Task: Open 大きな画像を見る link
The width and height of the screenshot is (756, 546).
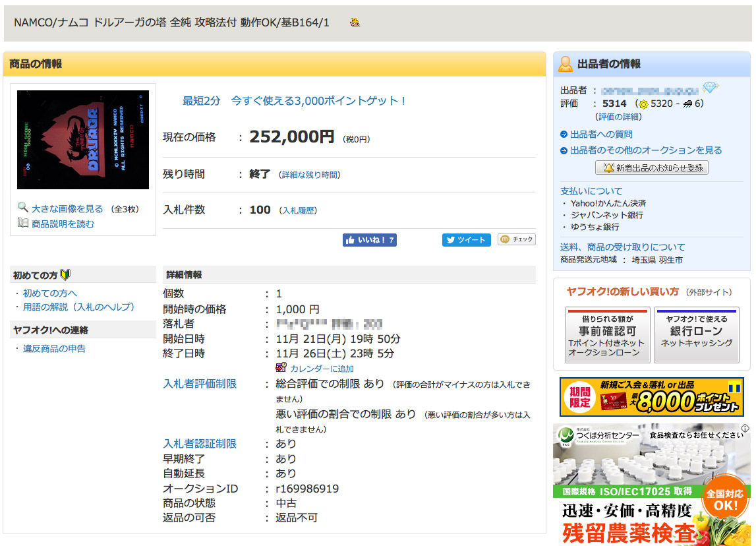Action: [x=67, y=209]
